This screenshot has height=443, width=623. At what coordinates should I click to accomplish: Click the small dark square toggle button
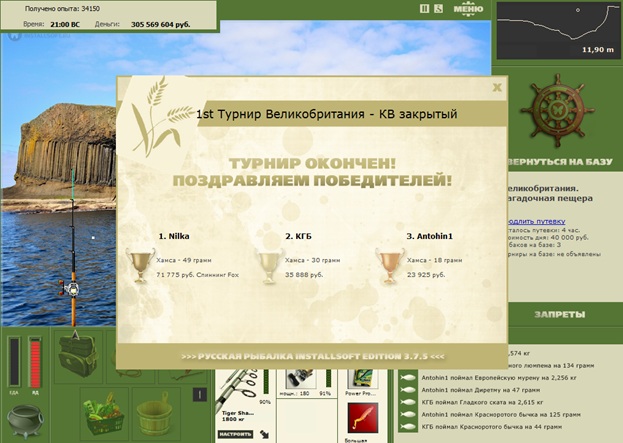200,395
